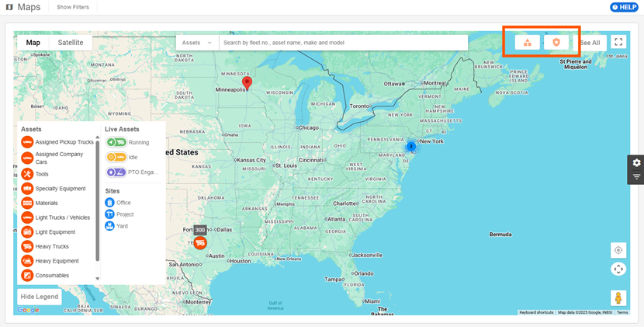
Task: Click the Consumables legend icon
Action: [x=27, y=275]
